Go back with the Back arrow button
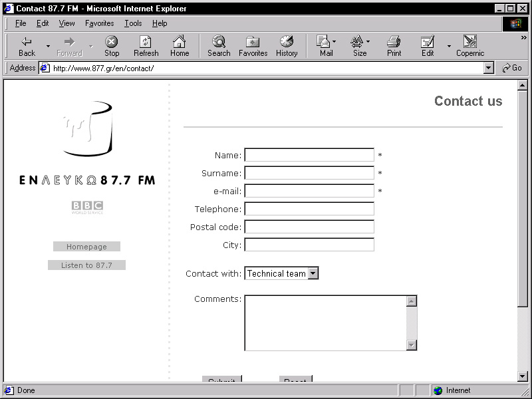 click(x=27, y=46)
